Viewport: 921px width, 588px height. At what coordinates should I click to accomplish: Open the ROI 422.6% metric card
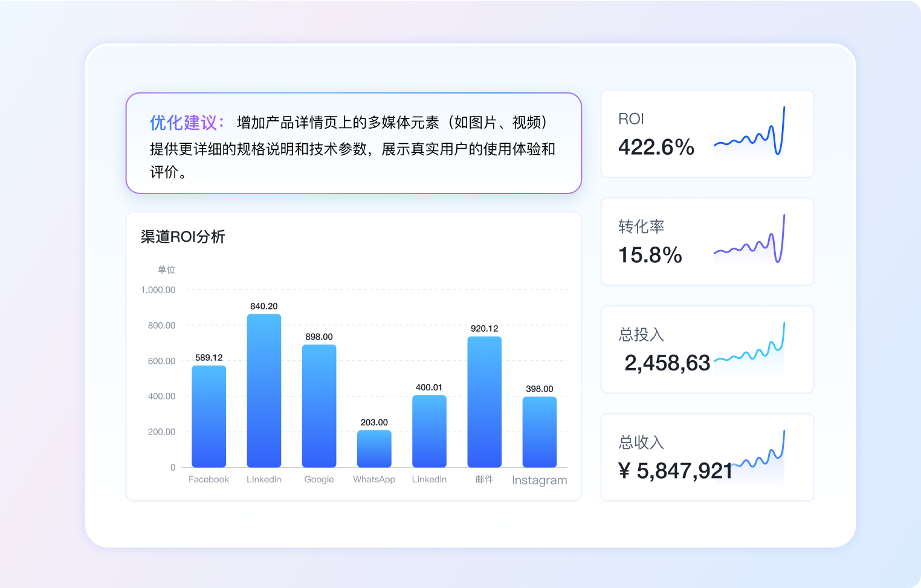pos(707,134)
